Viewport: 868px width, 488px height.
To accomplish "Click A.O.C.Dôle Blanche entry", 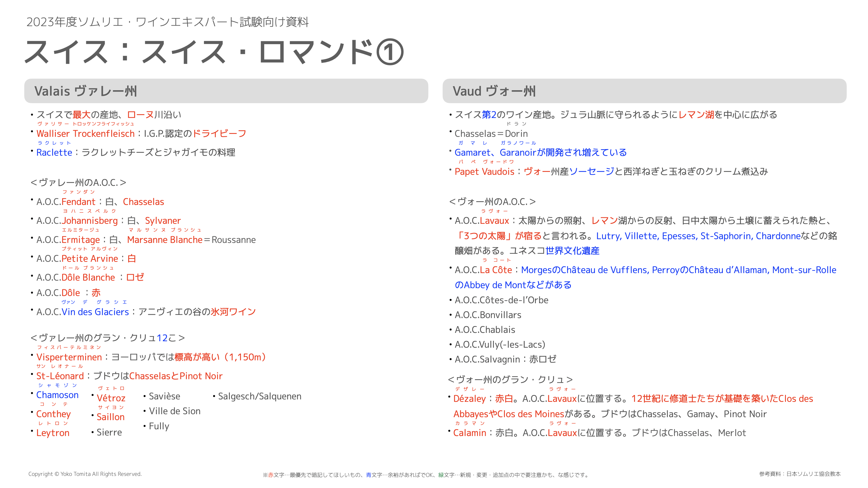I will (76, 277).
